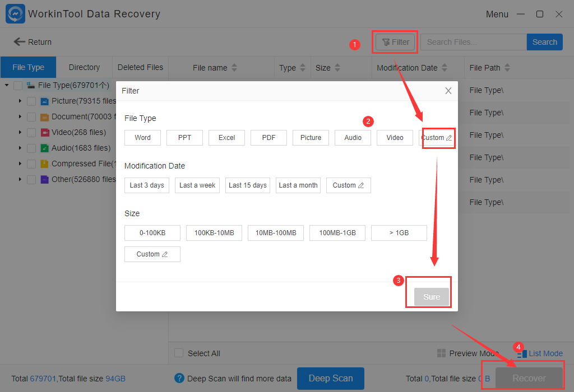
Task: Click the File Type root drive icon
Action: [31, 85]
